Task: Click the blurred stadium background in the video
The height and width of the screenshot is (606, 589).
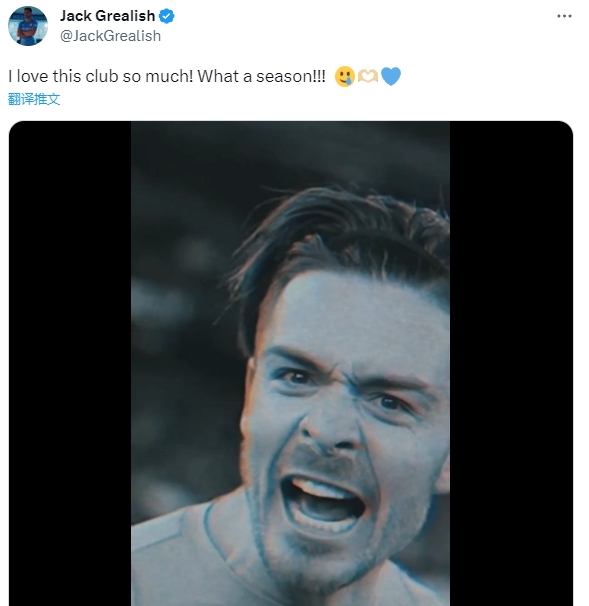Action: click(x=182, y=309)
